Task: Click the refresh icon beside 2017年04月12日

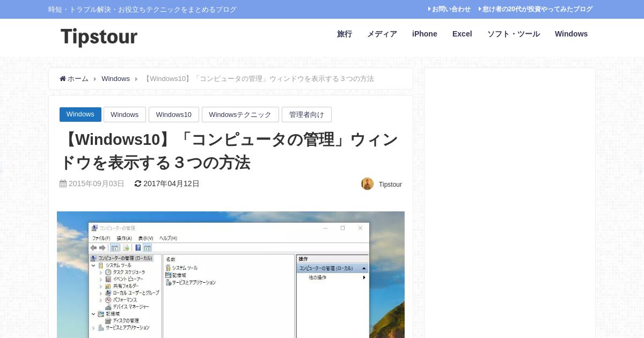Action: [138, 183]
